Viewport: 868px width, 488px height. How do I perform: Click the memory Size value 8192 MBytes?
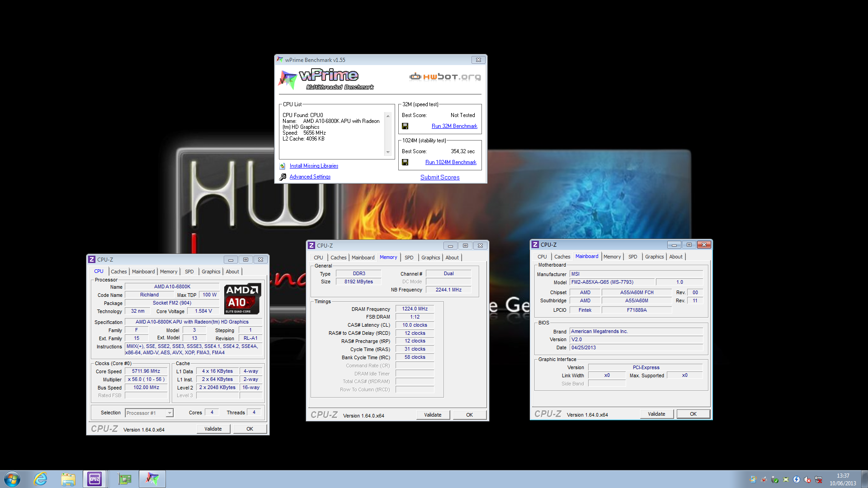tap(359, 282)
